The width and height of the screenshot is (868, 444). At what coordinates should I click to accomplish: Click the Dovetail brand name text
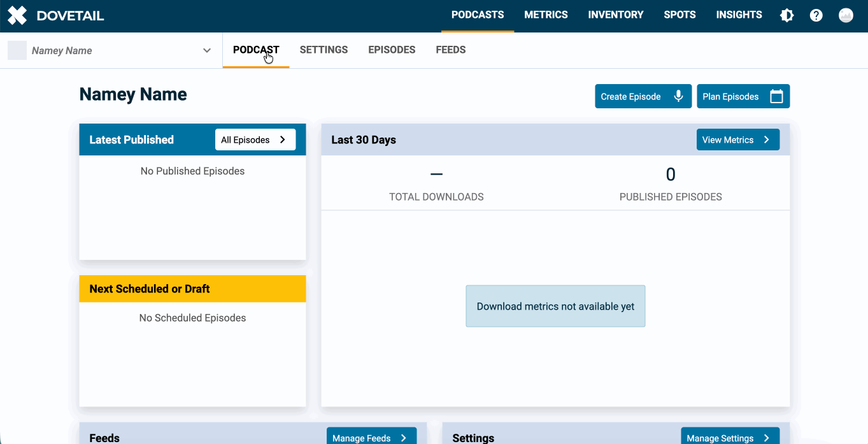(x=70, y=16)
